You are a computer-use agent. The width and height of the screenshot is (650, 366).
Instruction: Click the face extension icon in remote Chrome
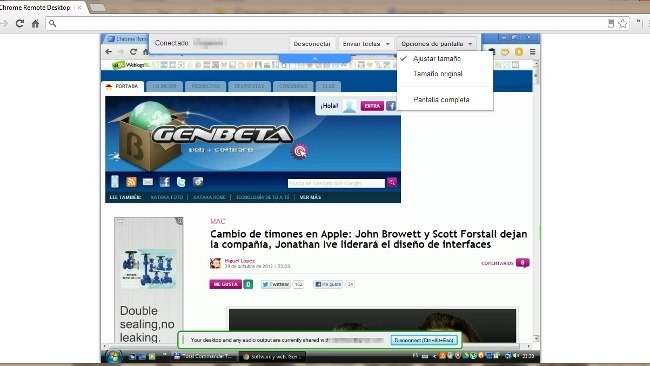[505, 52]
